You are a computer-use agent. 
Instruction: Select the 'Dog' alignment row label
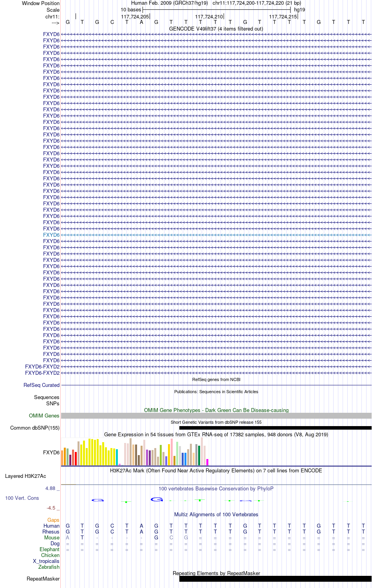click(x=55, y=544)
